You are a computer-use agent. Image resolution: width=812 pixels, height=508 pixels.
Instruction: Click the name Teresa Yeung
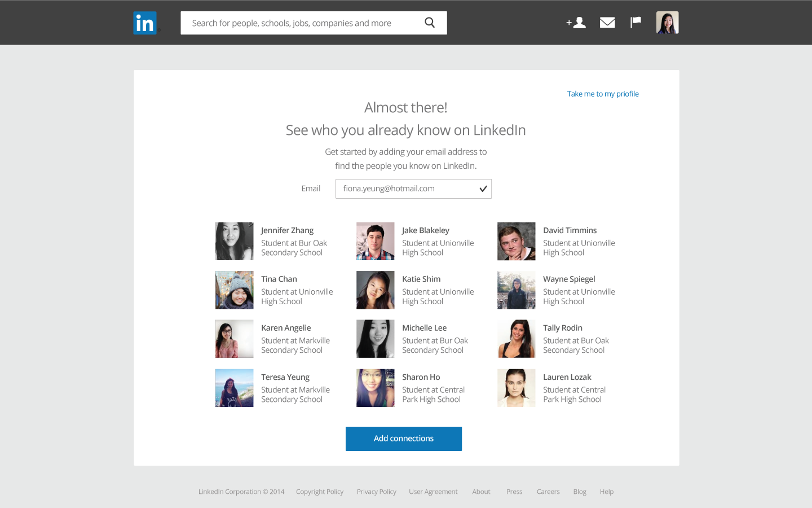(x=285, y=377)
